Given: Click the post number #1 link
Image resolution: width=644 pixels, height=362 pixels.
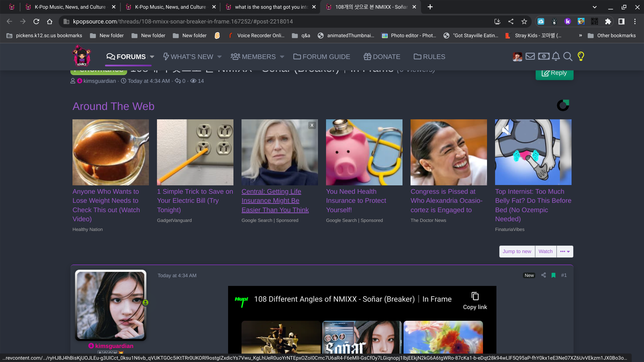Looking at the screenshot, I should click(564, 275).
